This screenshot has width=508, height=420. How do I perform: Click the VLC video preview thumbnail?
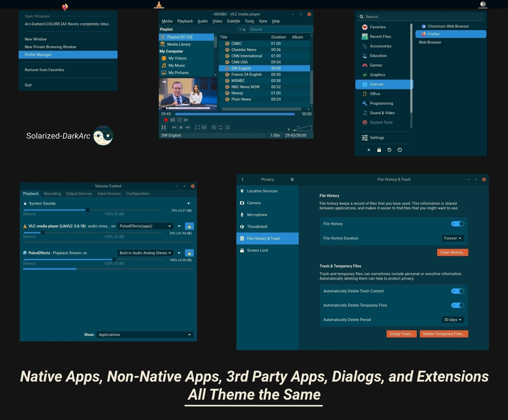pos(188,94)
